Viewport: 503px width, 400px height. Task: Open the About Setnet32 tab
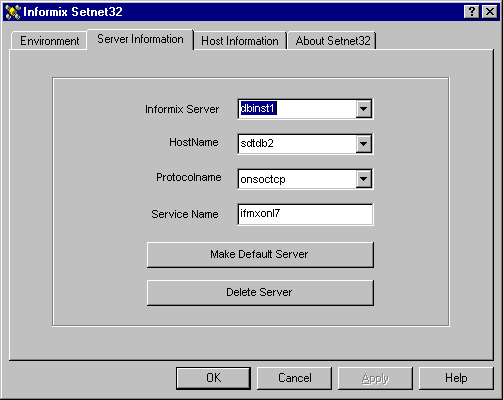click(332, 41)
